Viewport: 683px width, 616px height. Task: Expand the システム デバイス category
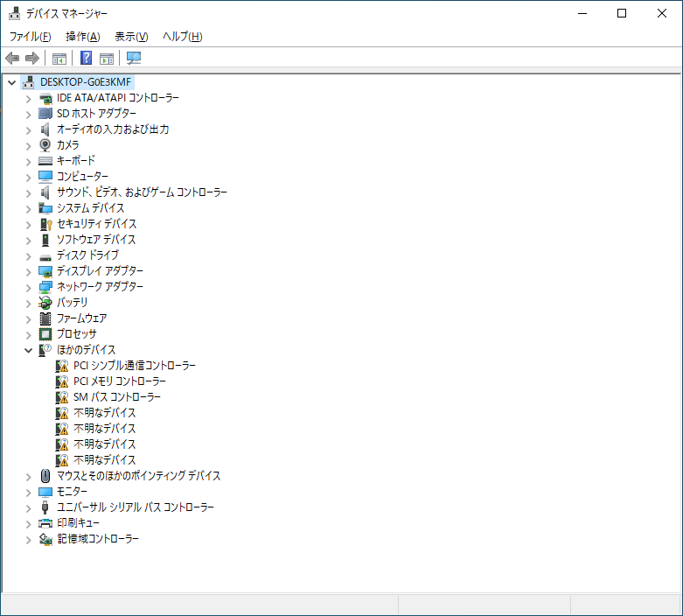[29, 209]
